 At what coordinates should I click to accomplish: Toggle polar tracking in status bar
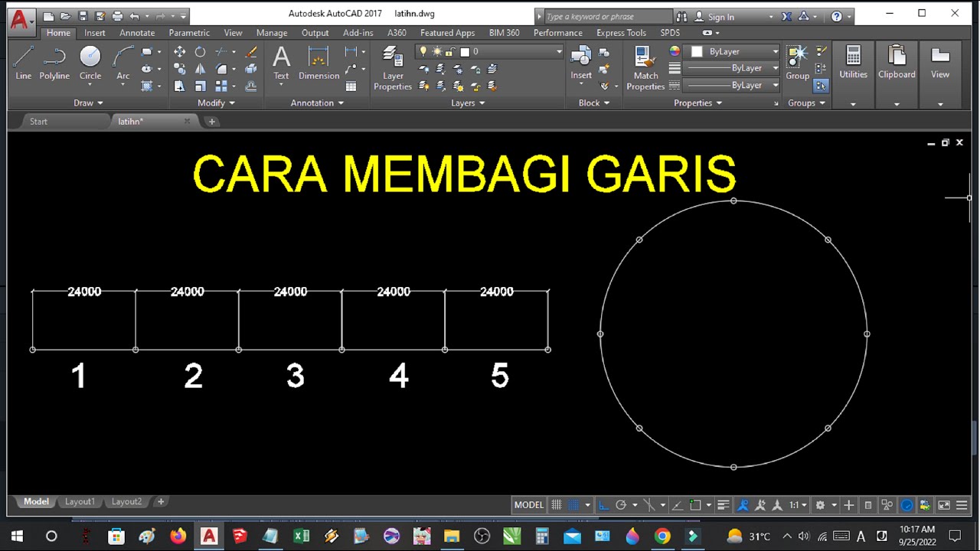[x=621, y=505]
